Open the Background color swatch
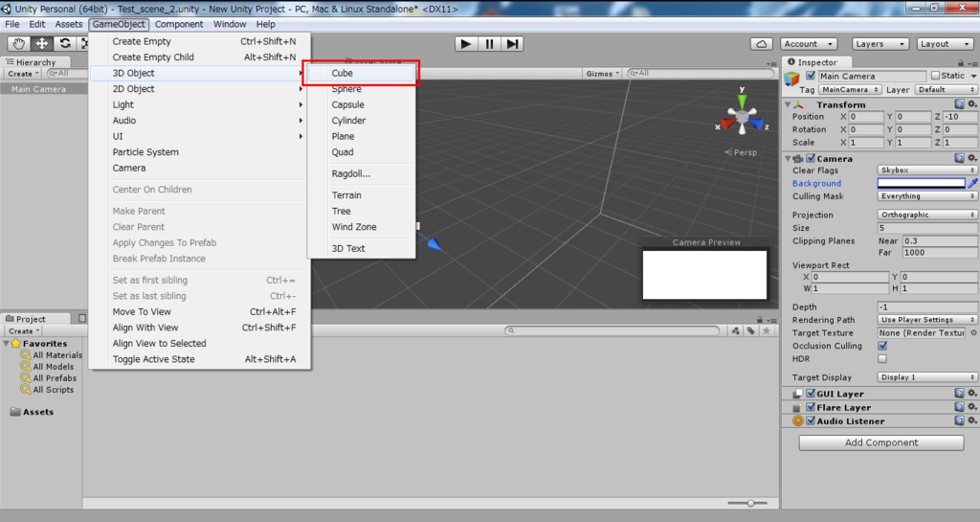Viewport: 980px width, 522px height. tap(922, 183)
